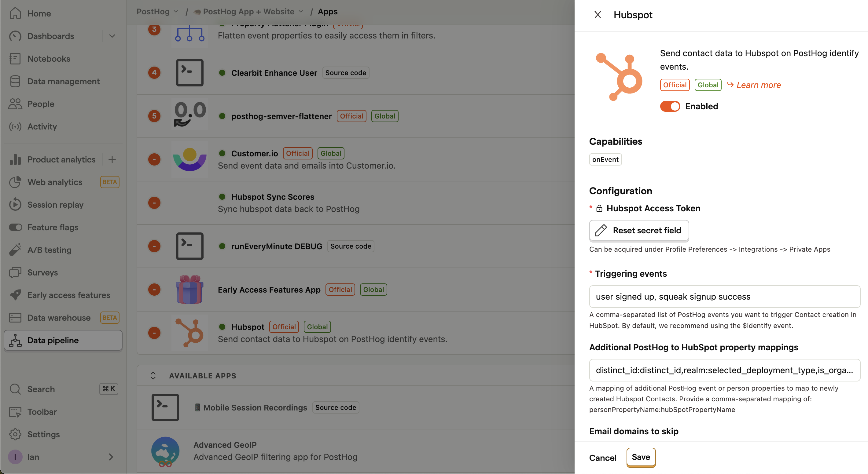Viewport: 868px width, 474px height.
Task: Click the Global tag in Hubspot panel
Action: pyautogui.click(x=708, y=85)
